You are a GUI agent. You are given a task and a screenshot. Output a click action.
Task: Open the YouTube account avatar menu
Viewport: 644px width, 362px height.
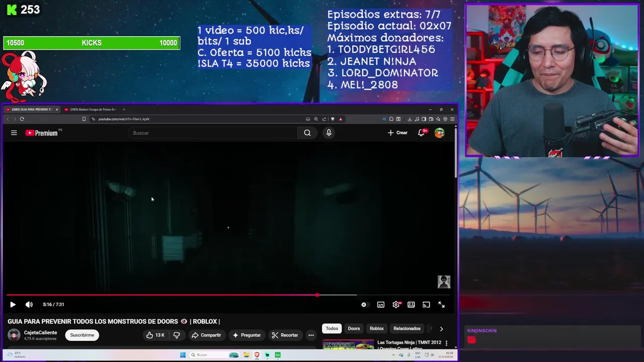440,133
